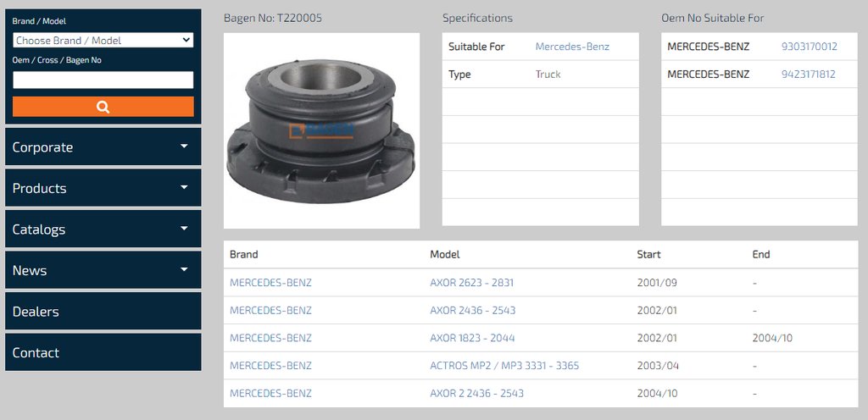Click MERCEDES-BENZ brand in AXOR 1823 row
This screenshot has width=868, height=420.
[x=270, y=338]
